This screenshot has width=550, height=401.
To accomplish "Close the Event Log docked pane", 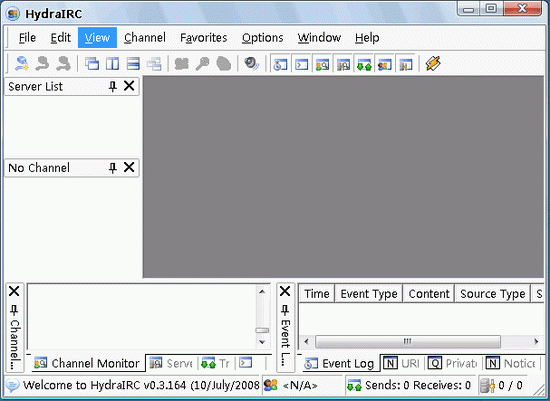I will pos(285,291).
